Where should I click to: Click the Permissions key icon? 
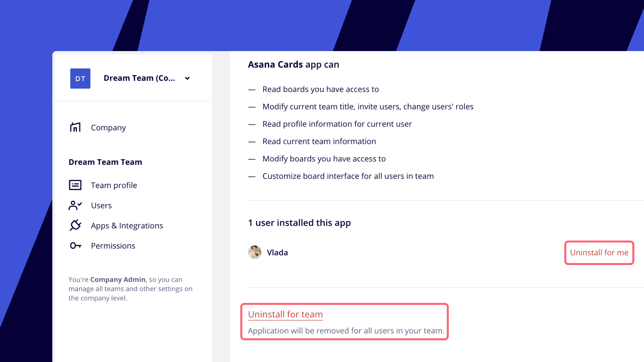click(x=75, y=245)
